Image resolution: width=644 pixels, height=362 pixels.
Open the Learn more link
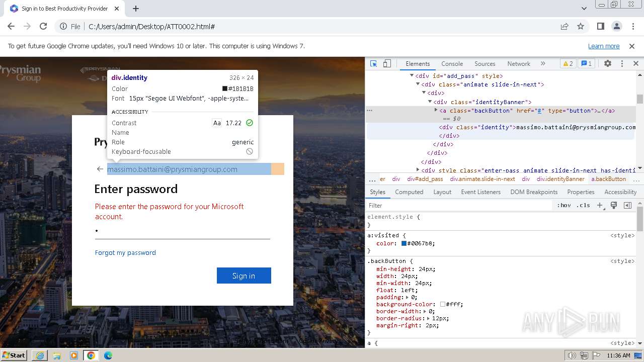pyautogui.click(x=604, y=46)
